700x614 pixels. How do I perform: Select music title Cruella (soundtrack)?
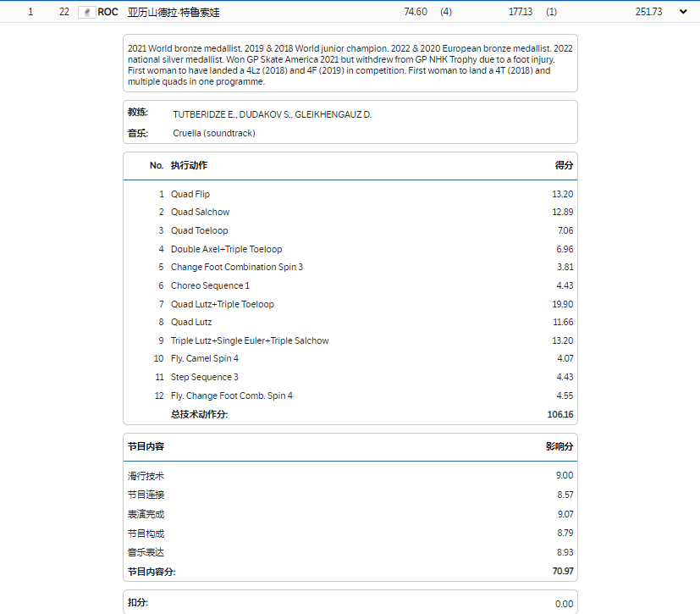pos(214,133)
